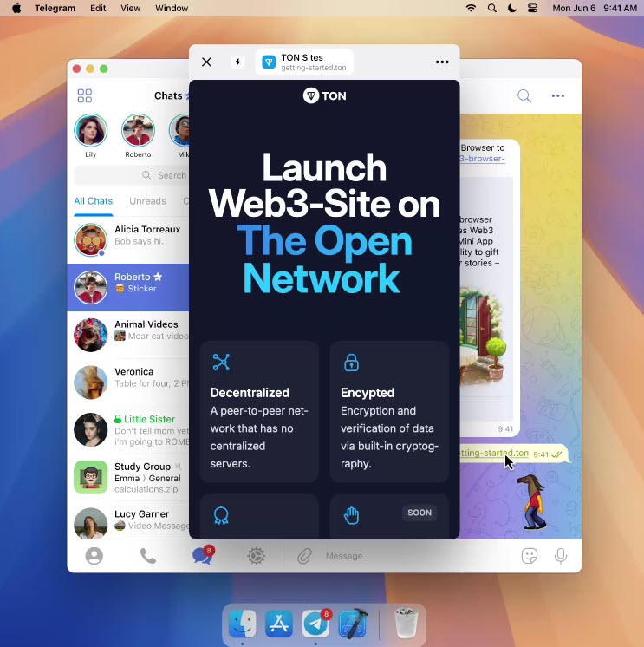644x647 pixels.
Task: Open Telegram from the Dock
Action: point(315,624)
